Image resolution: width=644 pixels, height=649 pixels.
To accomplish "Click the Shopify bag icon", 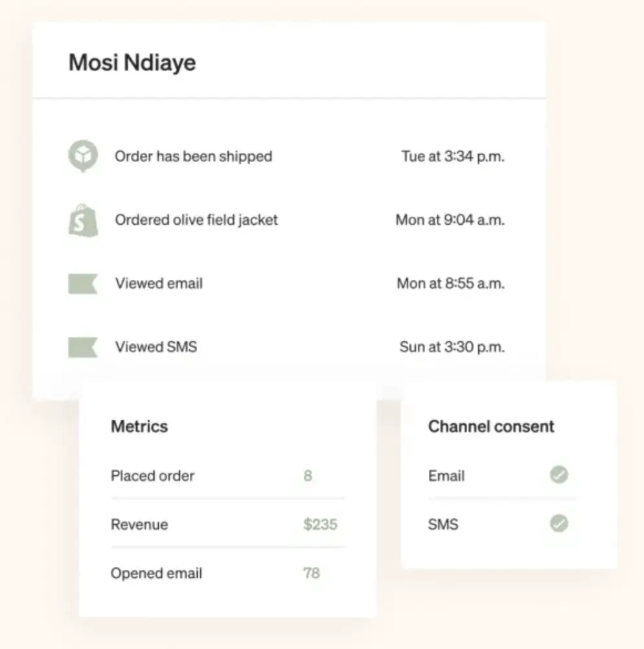I will [83, 220].
